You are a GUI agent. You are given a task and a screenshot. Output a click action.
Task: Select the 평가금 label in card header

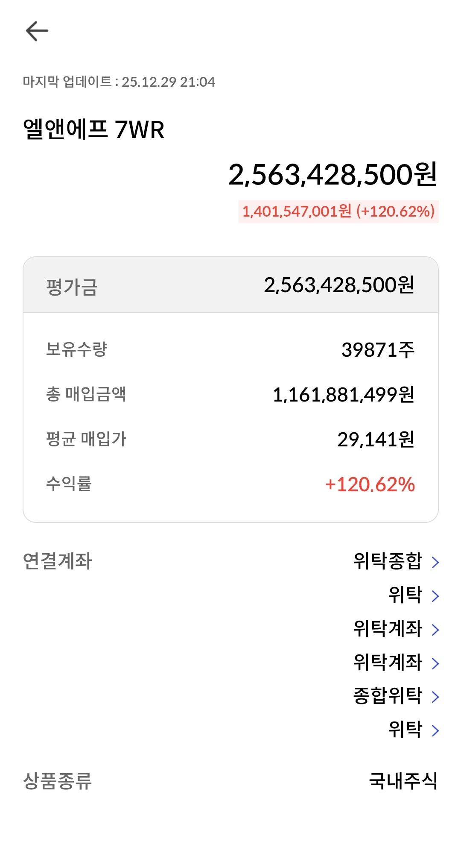point(72,286)
